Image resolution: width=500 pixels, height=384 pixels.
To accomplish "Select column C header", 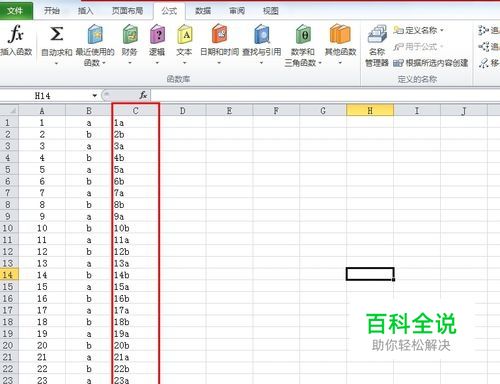I will [x=136, y=110].
